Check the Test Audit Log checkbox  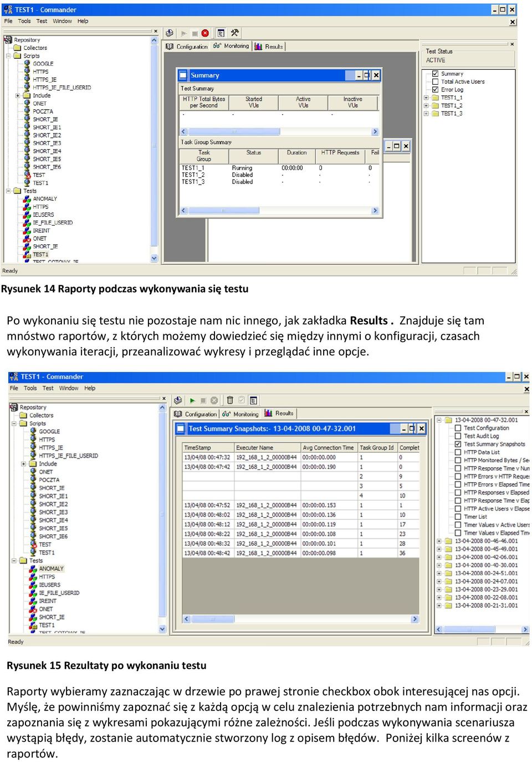pyautogui.click(x=458, y=436)
